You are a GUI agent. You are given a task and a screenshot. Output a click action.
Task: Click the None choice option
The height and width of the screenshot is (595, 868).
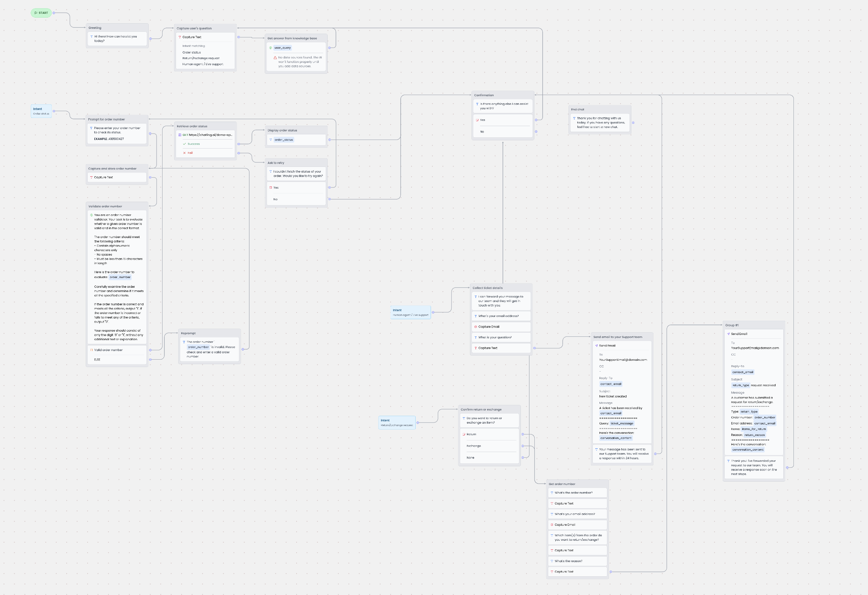coord(470,458)
